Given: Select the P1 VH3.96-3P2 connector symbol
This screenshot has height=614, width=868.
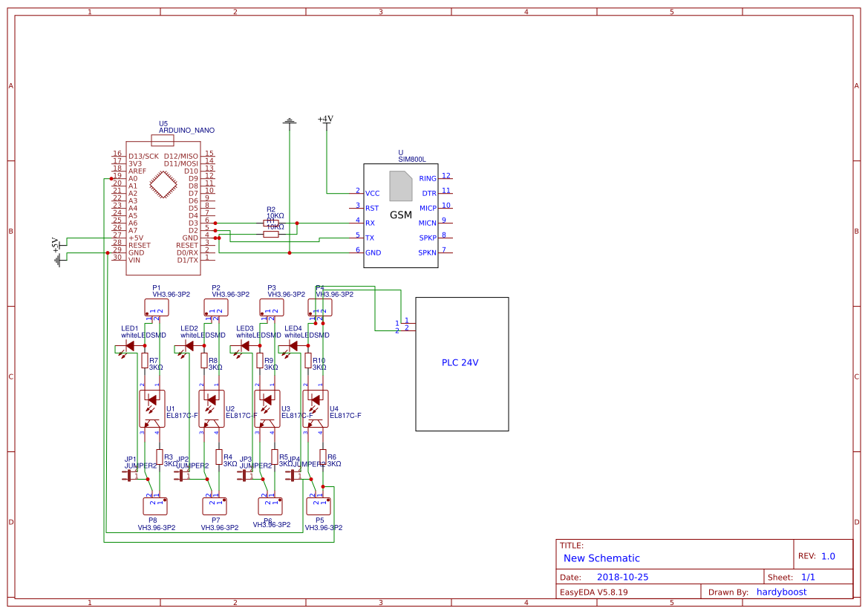Looking at the screenshot, I should click(155, 306).
